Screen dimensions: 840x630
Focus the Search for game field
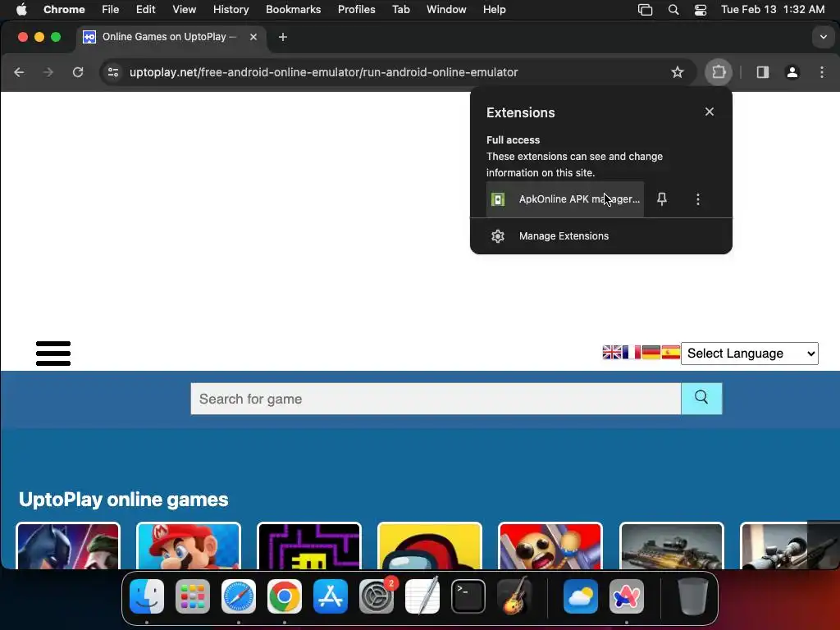(436, 399)
